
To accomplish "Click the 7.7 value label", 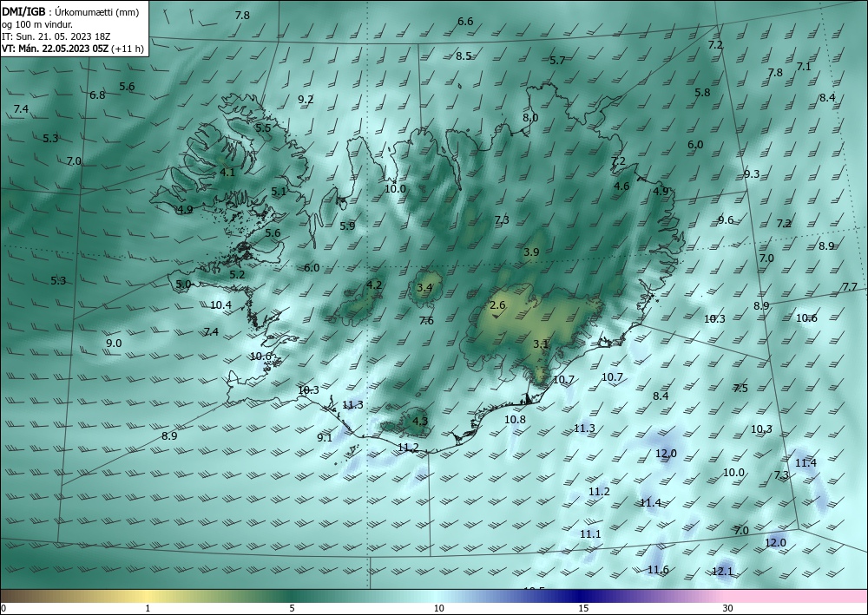I will (849, 286).
